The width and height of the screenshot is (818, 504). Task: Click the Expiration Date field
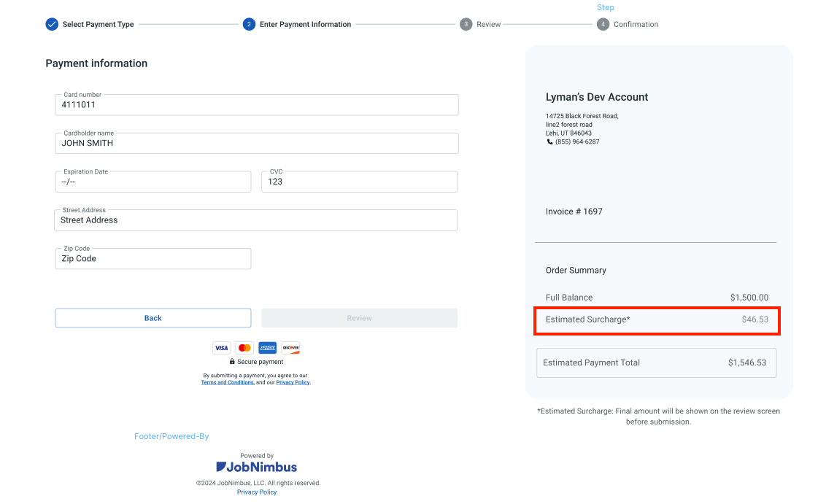[x=153, y=182]
